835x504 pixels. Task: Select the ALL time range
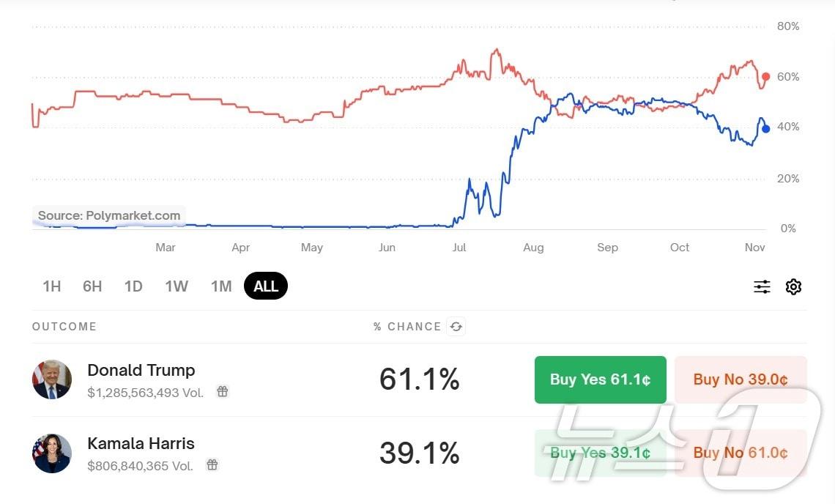(266, 286)
